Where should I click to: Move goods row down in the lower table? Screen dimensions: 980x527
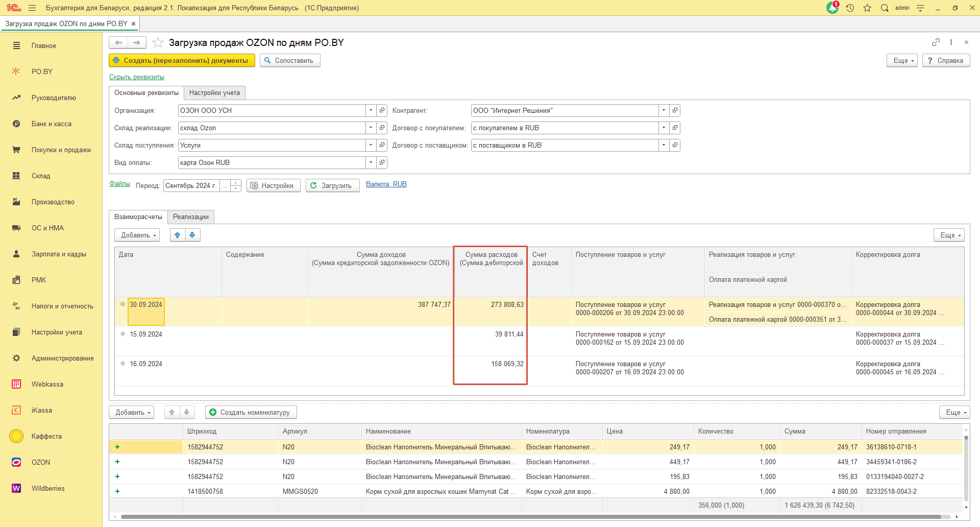(x=187, y=412)
